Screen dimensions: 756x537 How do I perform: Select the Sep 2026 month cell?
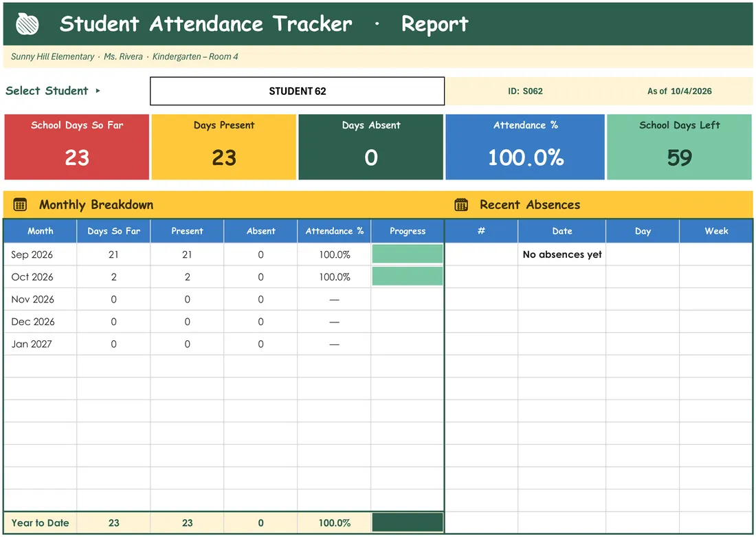[x=41, y=254]
